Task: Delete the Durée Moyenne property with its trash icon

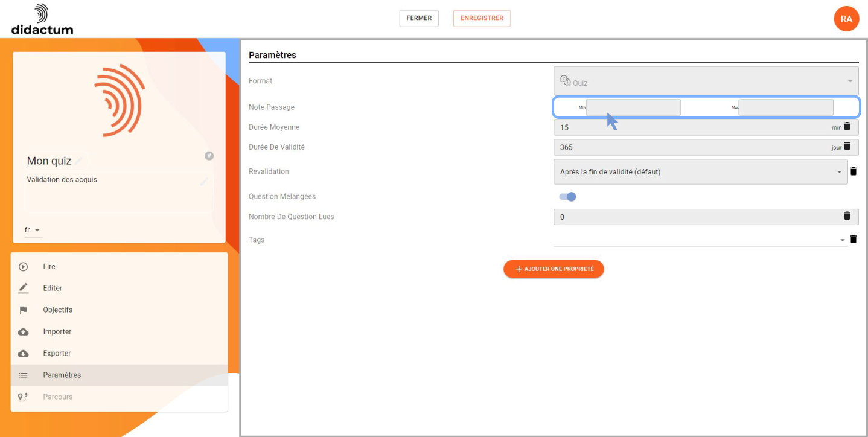Action: click(x=847, y=126)
